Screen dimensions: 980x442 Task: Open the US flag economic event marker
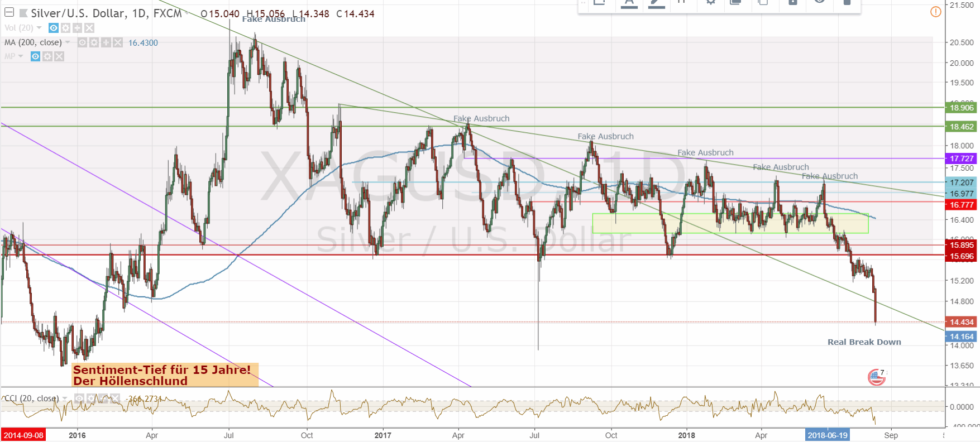[x=877, y=377]
